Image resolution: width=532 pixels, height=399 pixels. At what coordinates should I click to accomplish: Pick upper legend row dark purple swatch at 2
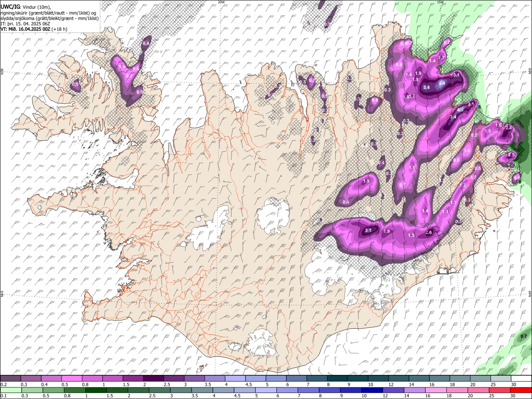click(153, 379)
